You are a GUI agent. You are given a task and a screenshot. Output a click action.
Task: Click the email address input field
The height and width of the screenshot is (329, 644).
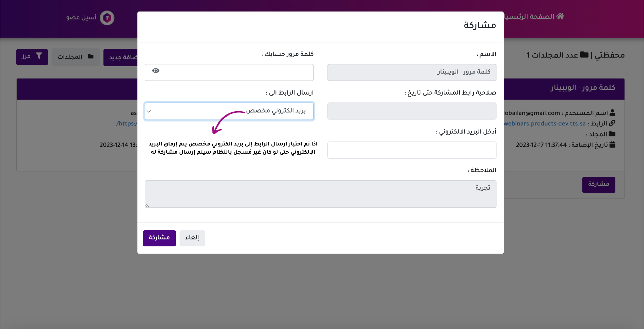point(412,150)
